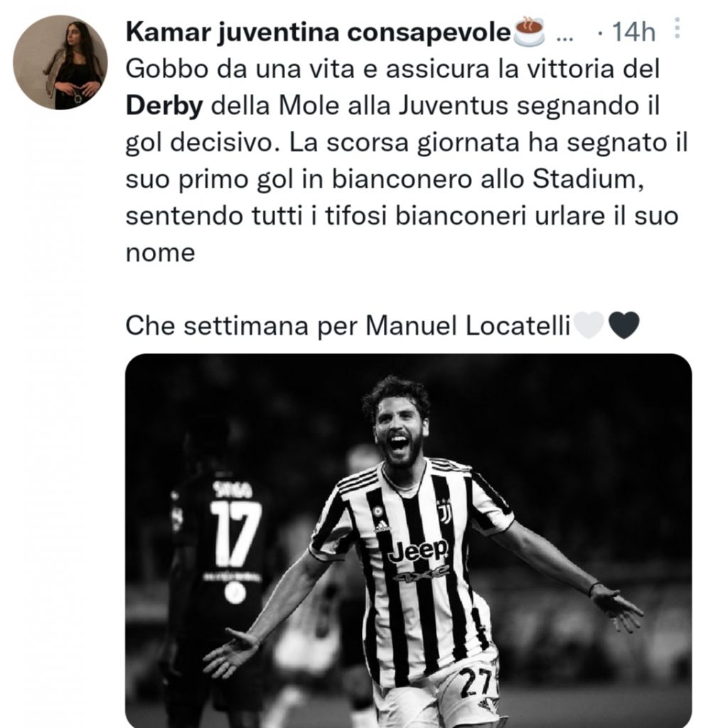This screenshot has height=728, width=701.
Task: Open the "Kamar juventina consapevole" profile name
Action: tap(318, 32)
